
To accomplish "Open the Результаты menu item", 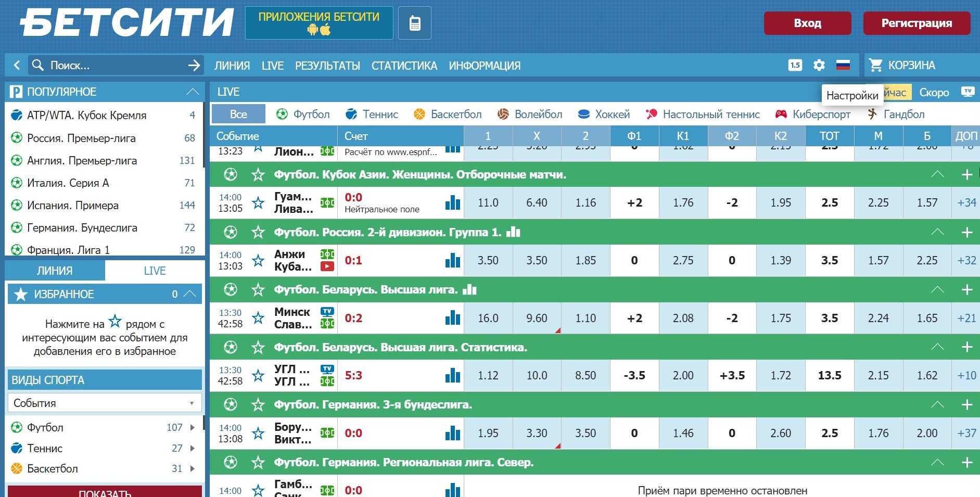I will [x=327, y=66].
